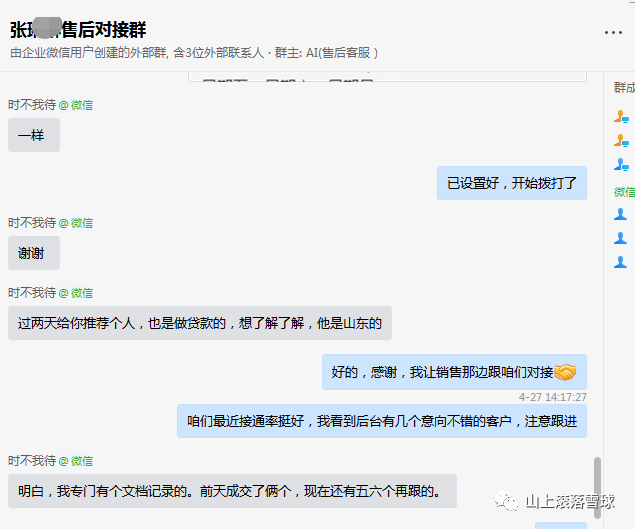Click the chat scrollbar thumb
The height and width of the screenshot is (529, 635).
point(597,488)
